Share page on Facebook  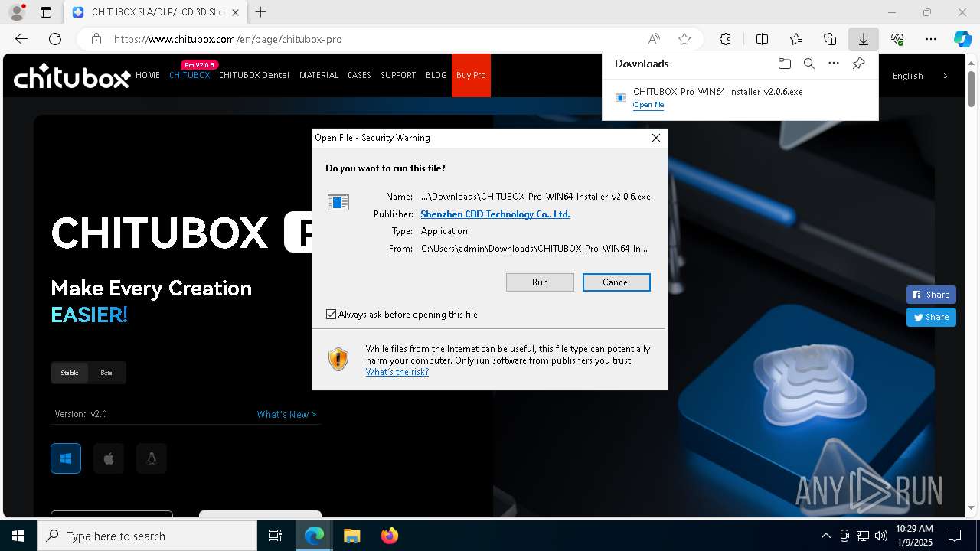(x=931, y=295)
